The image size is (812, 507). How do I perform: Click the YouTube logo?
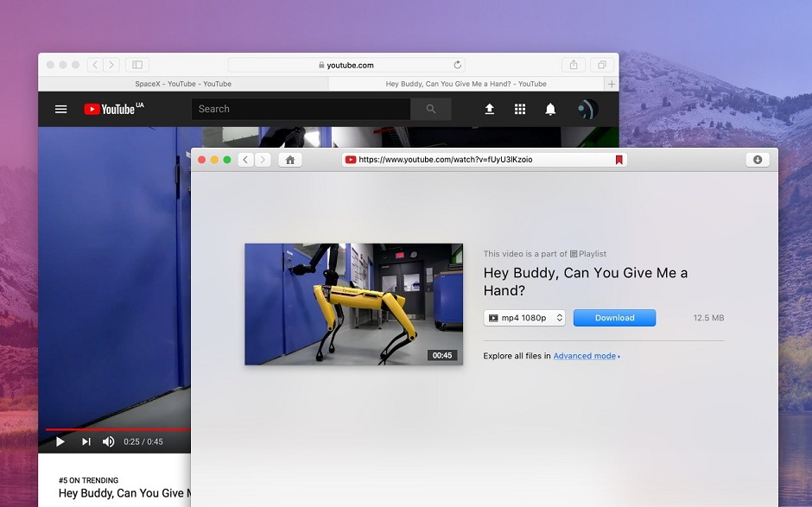(x=109, y=109)
